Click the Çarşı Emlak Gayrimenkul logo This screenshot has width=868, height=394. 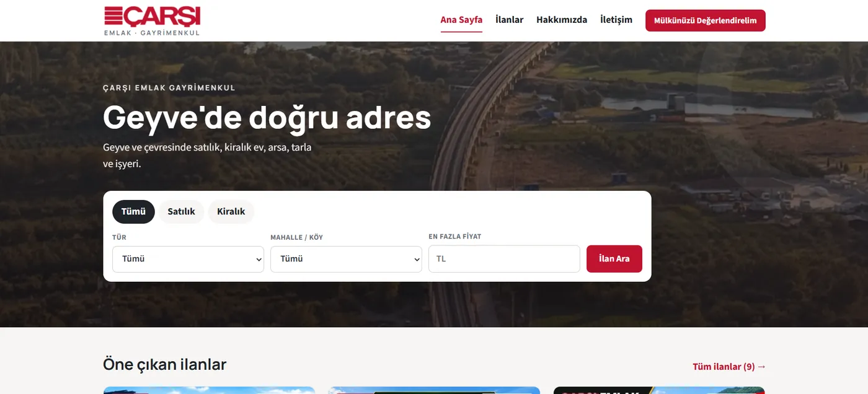153,20
